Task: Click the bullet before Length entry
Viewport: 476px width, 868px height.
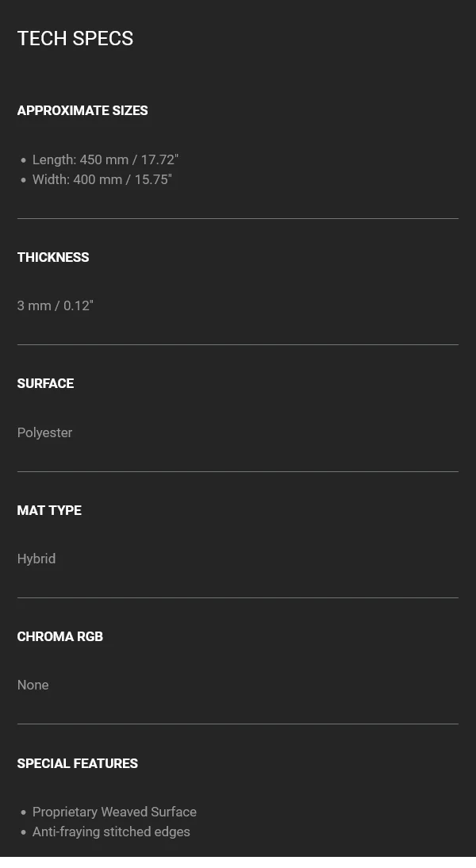Action: click(23, 160)
